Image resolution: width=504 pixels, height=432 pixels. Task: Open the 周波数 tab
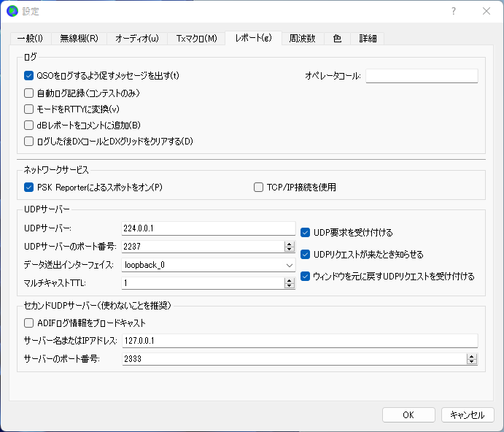tap(303, 39)
